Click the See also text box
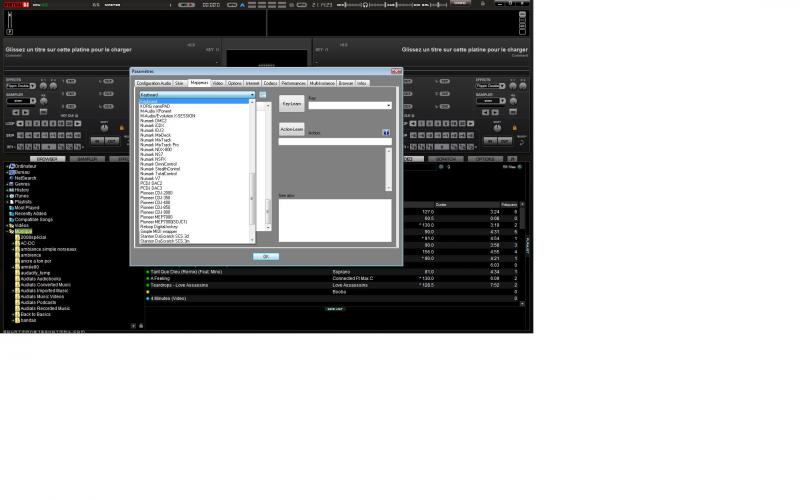 click(335, 220)
